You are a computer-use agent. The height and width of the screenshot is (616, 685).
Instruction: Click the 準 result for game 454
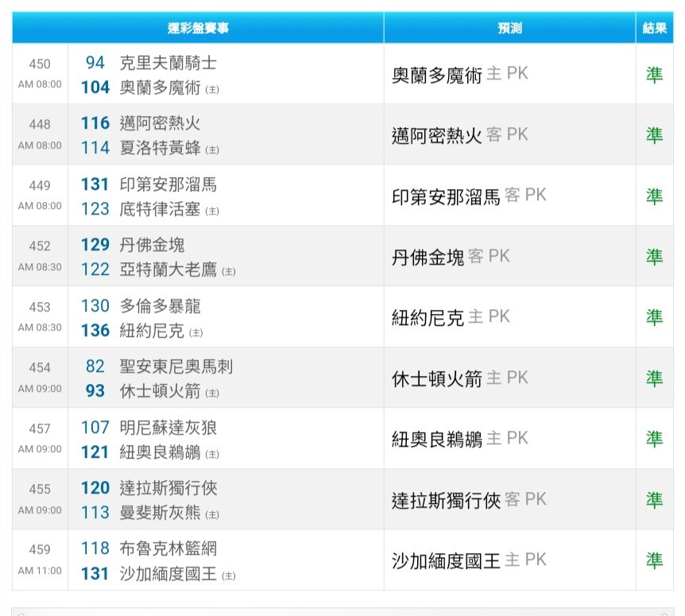655,378
